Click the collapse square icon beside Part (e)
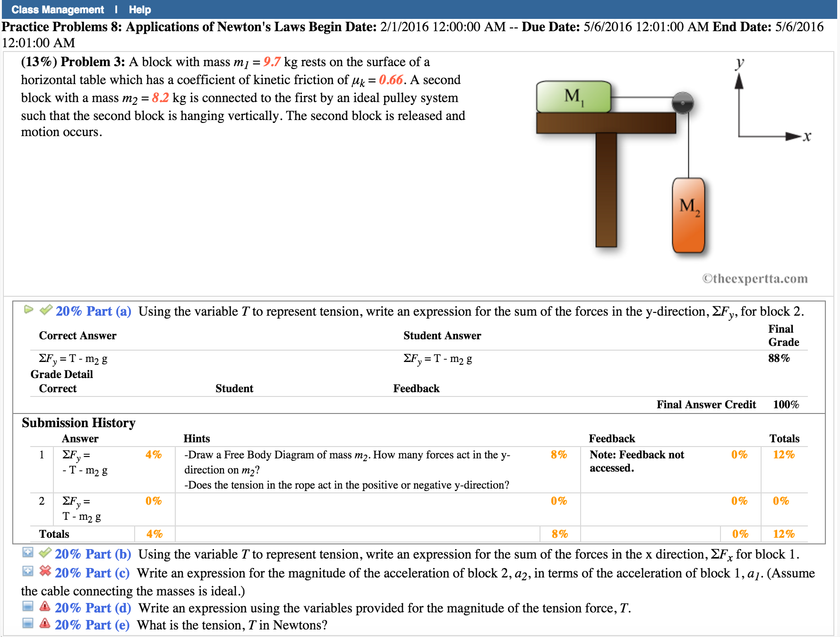840x637 pixels. 26,624
